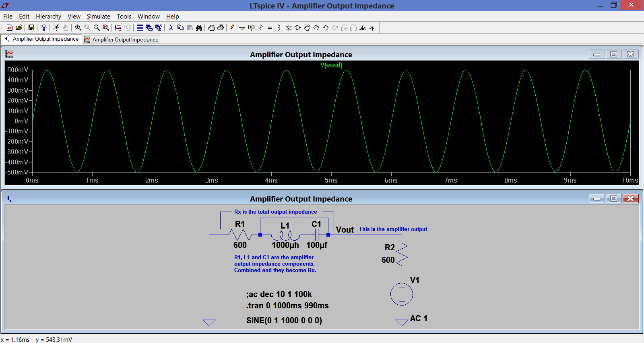Click the 100µf capacitor value
Viewport: 644px width, 343px height.
tap(317, 245)
